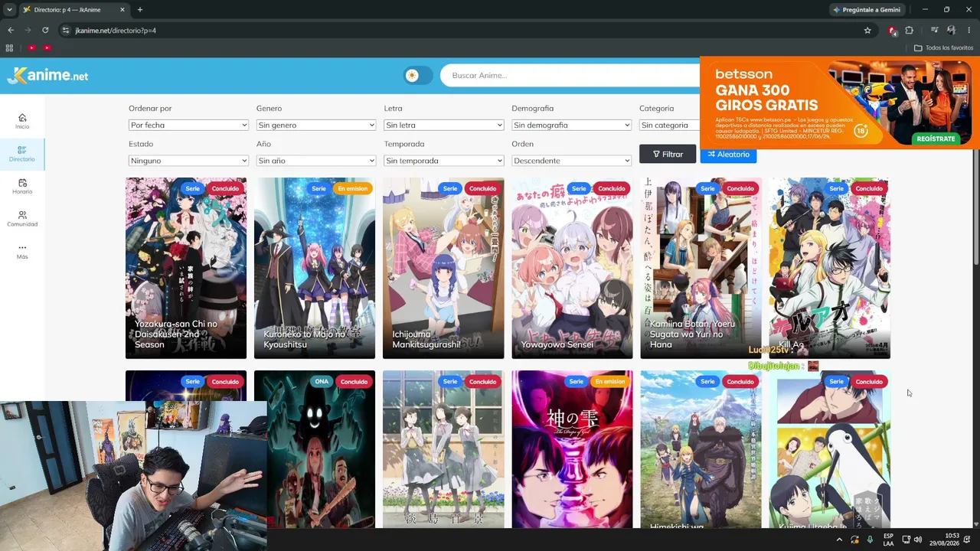Open the browser extensions puzzle icon
The width and height of the screenshot is (980, 551).
click(x=910, y=31)
